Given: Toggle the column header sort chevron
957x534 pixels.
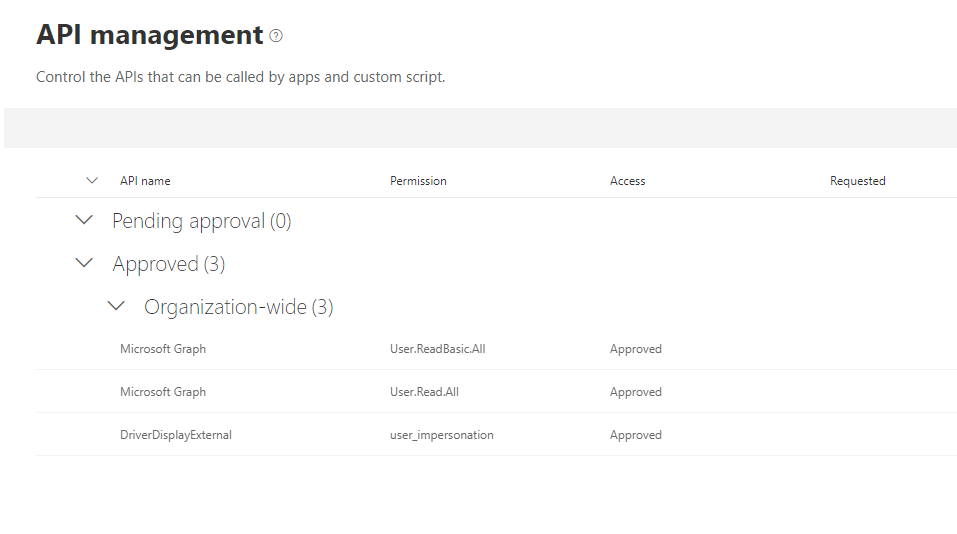Looking at the screenshot, I should pyautogui.click(x=92, y=181).
